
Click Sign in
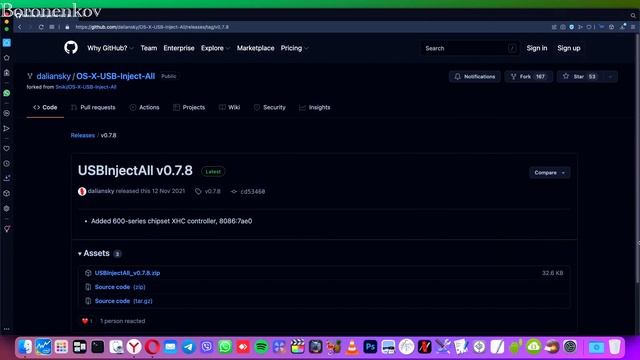(x=537, y=48)
